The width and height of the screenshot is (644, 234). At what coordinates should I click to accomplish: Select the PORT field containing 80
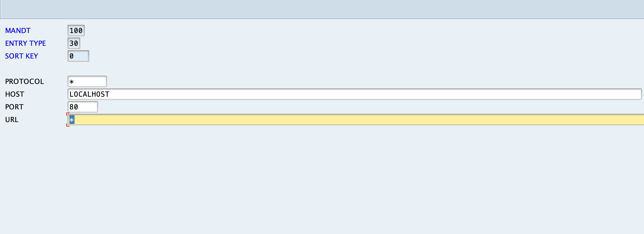click(x=83, y=107)
